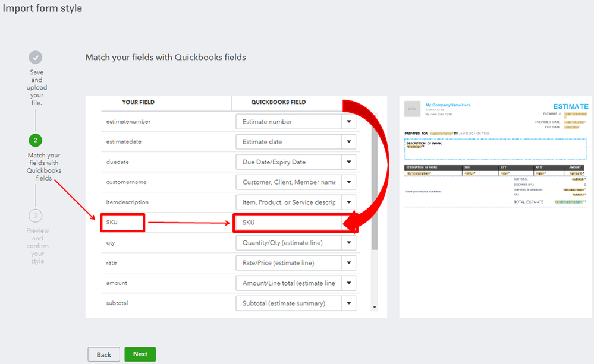Expand the Customer, Client, Member name dropdown
This screenshot has height=364, width=594.
coord(348,182)
